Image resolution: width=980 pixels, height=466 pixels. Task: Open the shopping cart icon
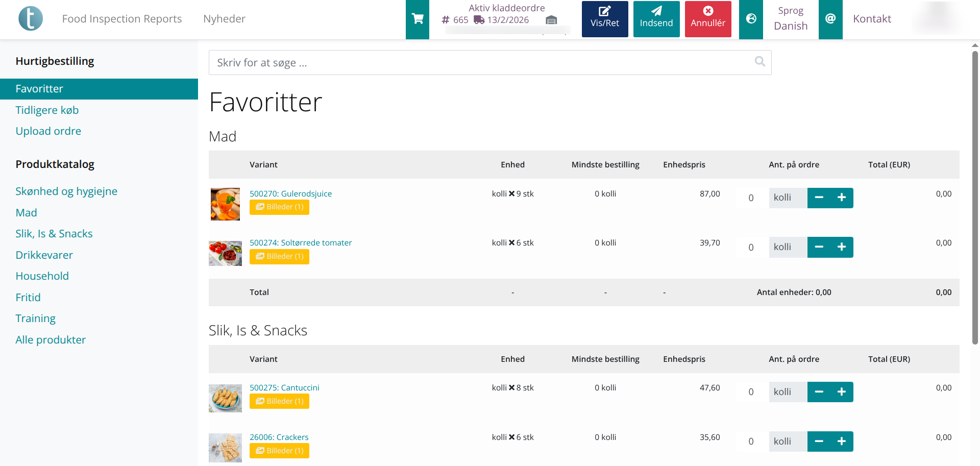tap(417, 18)
